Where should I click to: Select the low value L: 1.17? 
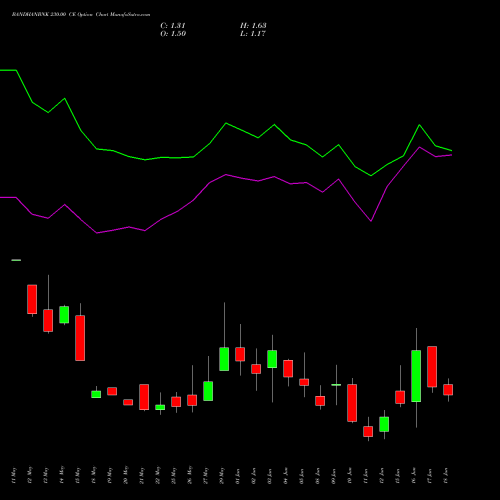(x=253, y=34)
